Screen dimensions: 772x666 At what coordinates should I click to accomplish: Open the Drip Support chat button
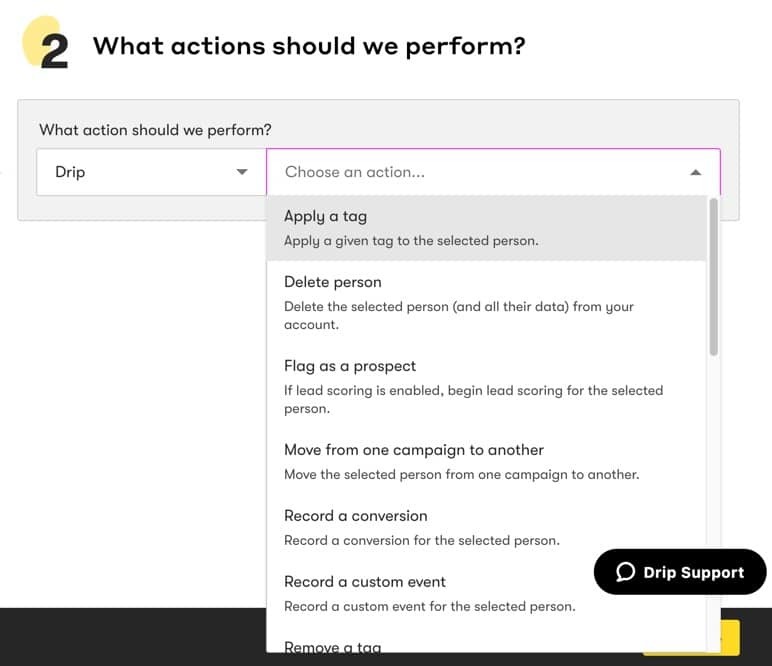(x=680, y=572)
